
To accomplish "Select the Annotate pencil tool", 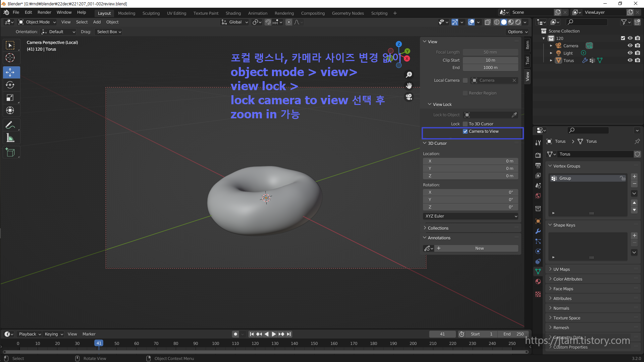I will point(10,125).
